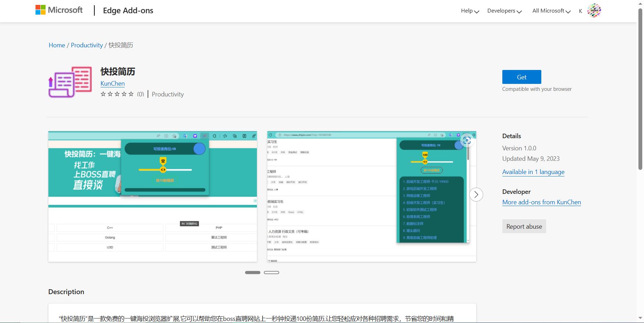The image size is (644, 323).
Task: Click the page vertical scrollbar thumb
Action: pyautogui.click(x=640, y=89)
